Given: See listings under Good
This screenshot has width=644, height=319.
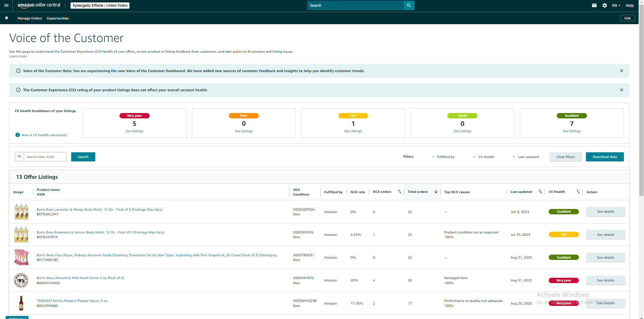Looking at the screenshot, I should [462, 131].
